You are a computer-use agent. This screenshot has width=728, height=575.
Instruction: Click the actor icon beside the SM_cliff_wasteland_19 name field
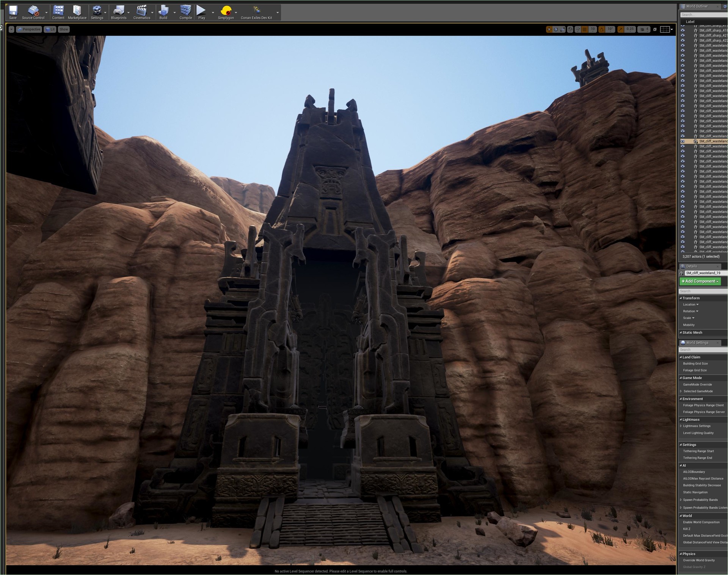coord(681,273)
